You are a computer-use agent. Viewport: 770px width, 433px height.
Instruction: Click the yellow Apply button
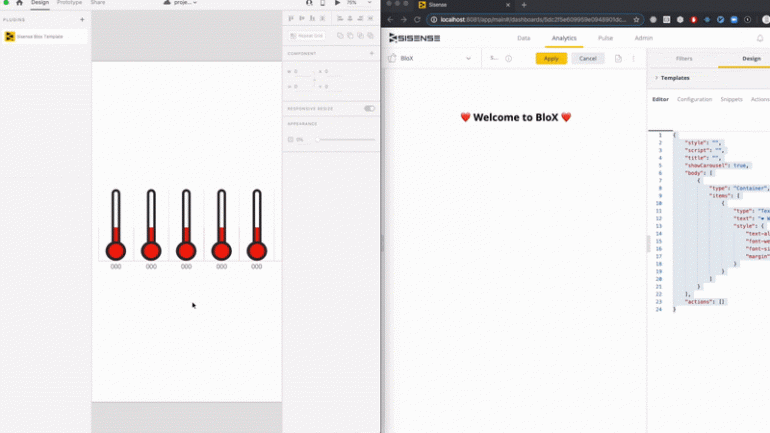click(x=551, y=59)
